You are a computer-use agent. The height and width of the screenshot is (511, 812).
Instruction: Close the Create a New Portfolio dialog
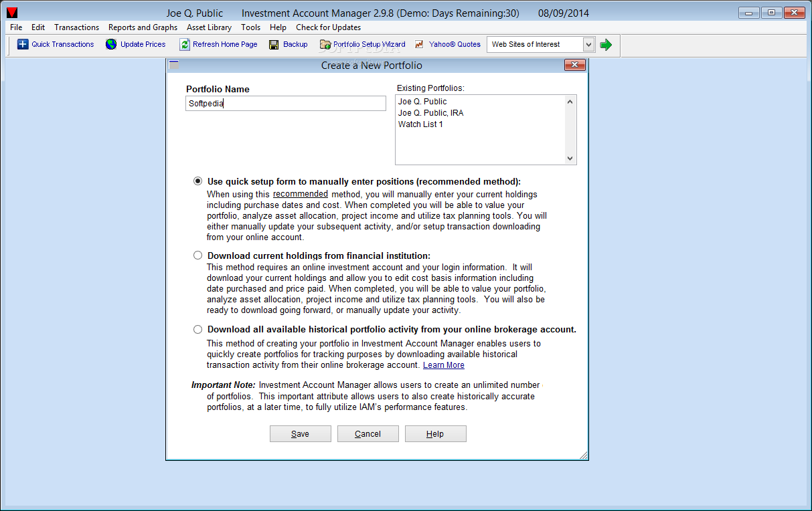pyautogui.click(x=575, y=65)
